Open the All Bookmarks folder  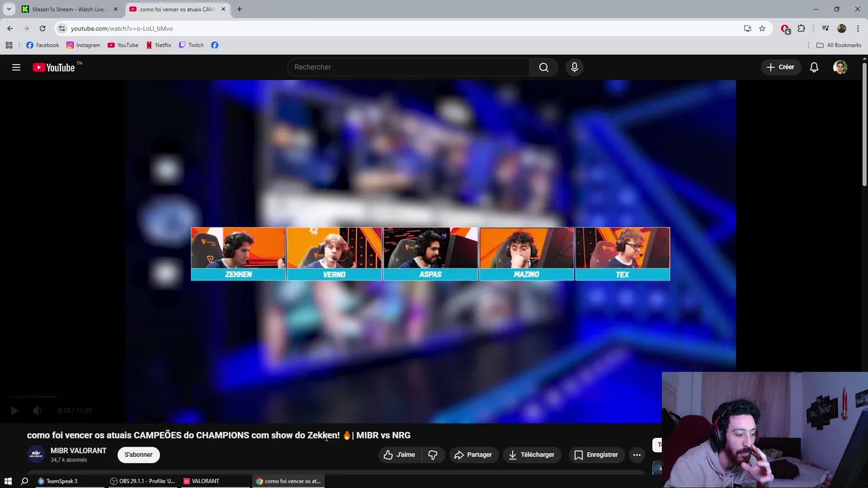coord(839,45)
